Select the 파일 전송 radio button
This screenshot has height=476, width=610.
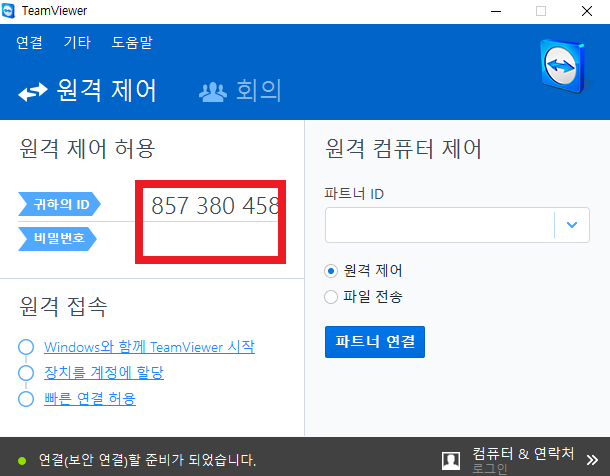(x=331, y=297)
